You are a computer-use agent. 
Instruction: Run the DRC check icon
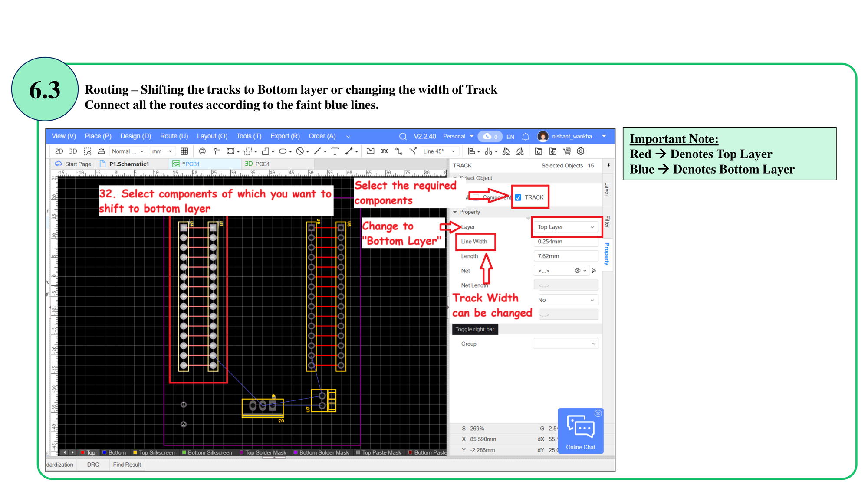tap(385, 151)
